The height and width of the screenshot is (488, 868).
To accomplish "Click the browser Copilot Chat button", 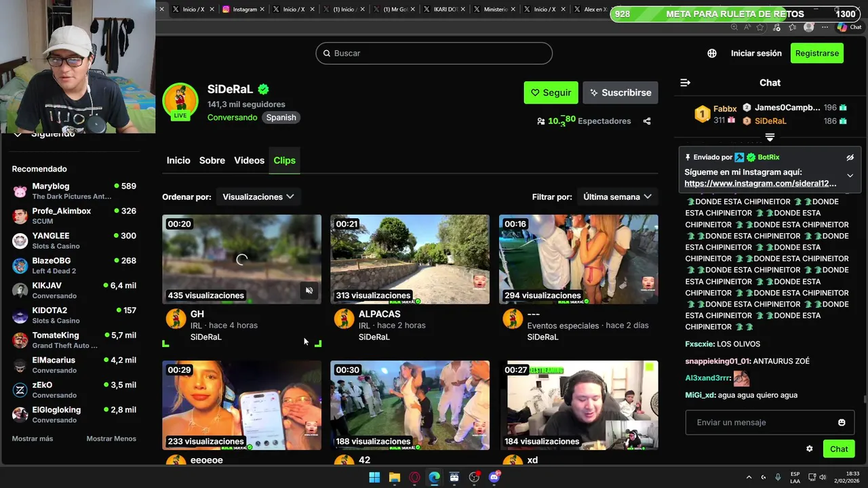I will (848, 27).
